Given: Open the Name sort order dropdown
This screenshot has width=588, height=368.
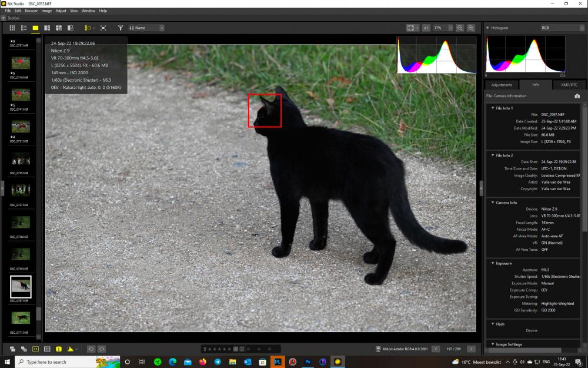Looking at the screenshot, I should click(x=146, y=28).
